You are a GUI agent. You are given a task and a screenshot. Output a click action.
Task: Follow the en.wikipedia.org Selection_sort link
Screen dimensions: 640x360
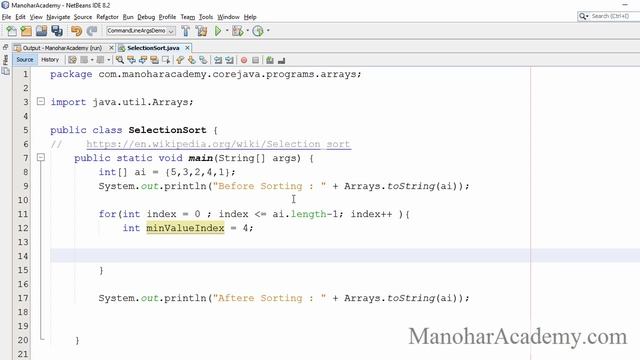tap(218, 144)
